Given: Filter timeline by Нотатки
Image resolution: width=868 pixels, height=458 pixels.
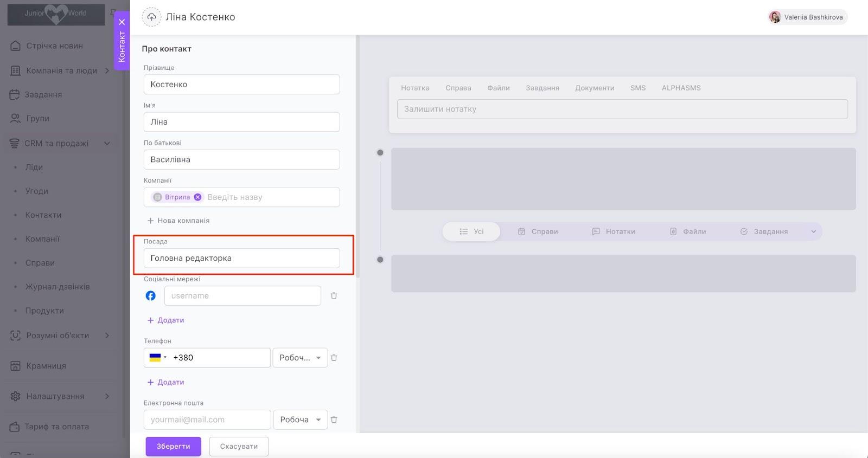Looking at the screenshot, I should tap(614, 231).
